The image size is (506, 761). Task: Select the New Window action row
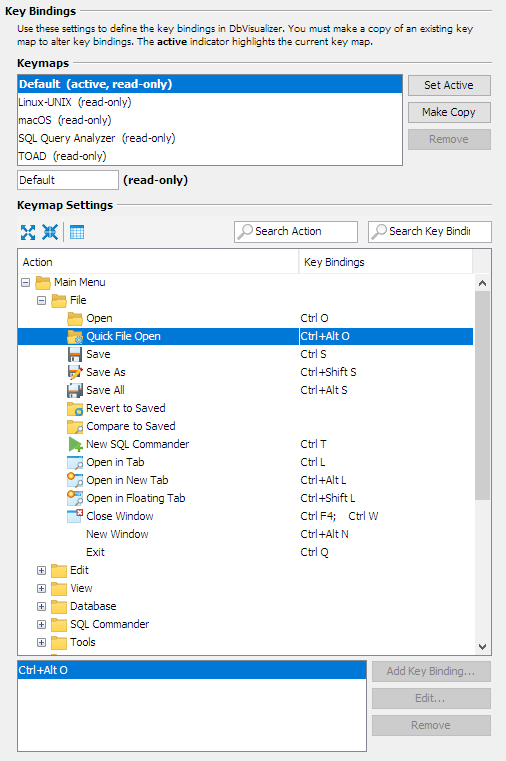[245, 534]
